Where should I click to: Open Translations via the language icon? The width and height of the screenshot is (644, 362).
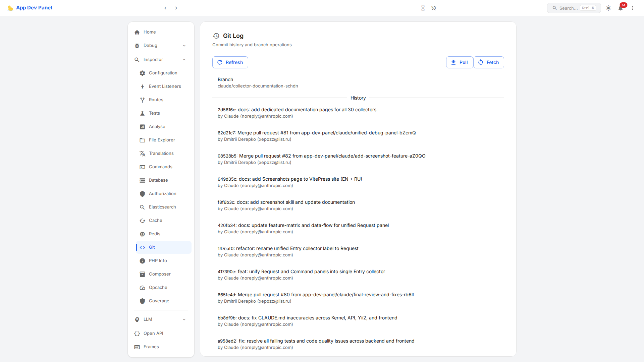[143, 153]
